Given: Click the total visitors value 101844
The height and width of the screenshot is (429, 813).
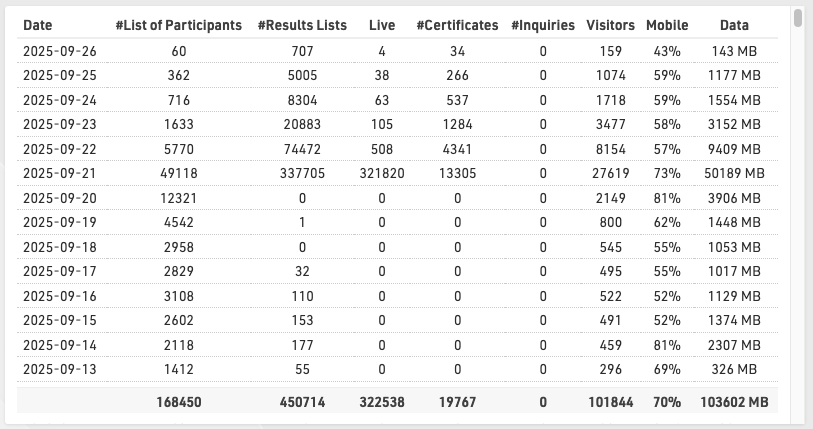Looking at the screenshot, I should [x=610, y=401].
